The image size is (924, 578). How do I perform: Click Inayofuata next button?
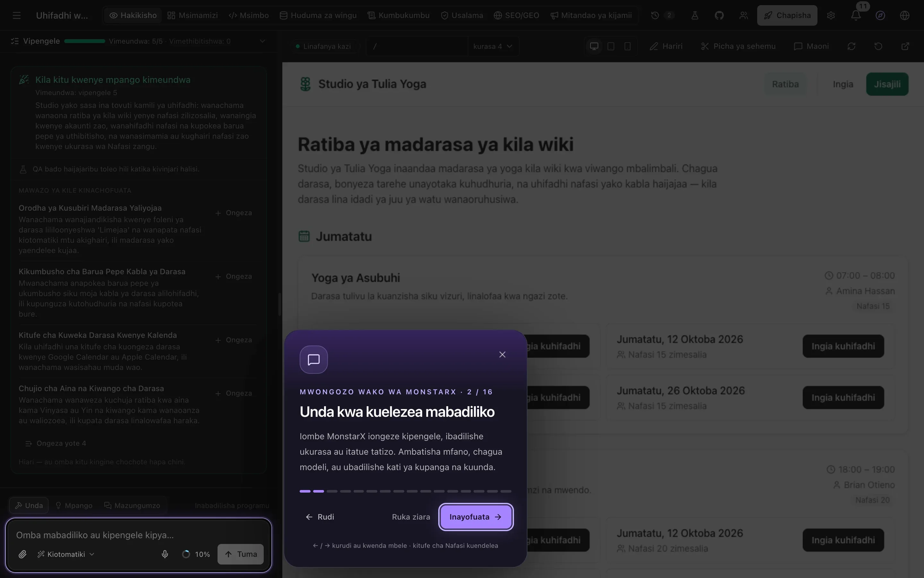[476, 517]
